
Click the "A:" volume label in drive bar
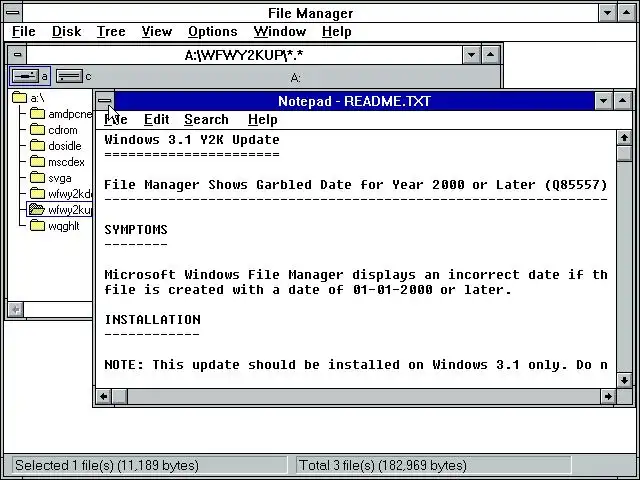tap(296, 78)
